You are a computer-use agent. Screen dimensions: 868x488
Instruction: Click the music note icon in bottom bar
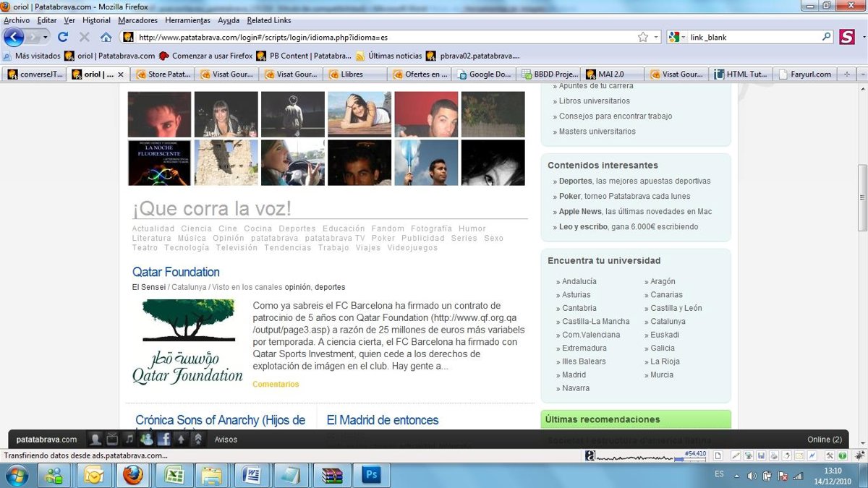click(x=129, y=439)
